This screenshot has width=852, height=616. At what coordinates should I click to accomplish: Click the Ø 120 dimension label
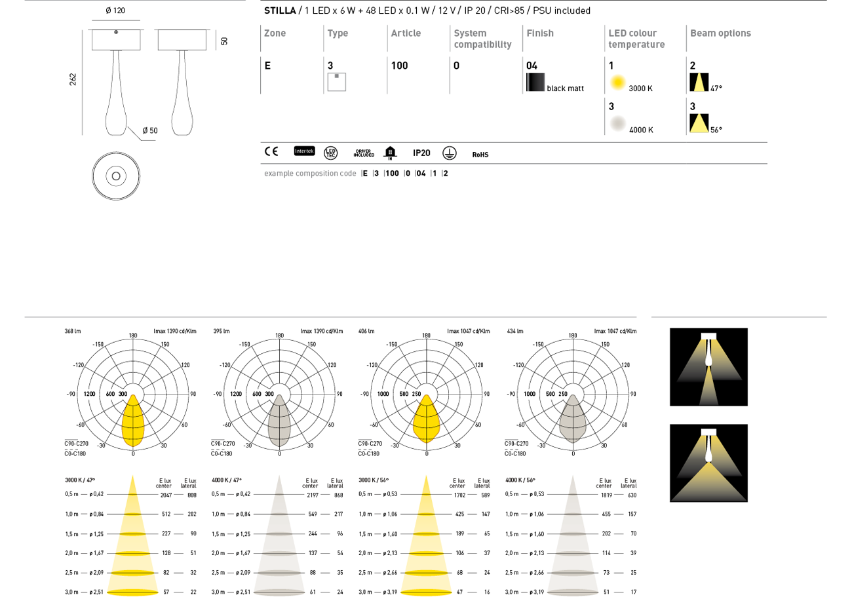(115, 10)
